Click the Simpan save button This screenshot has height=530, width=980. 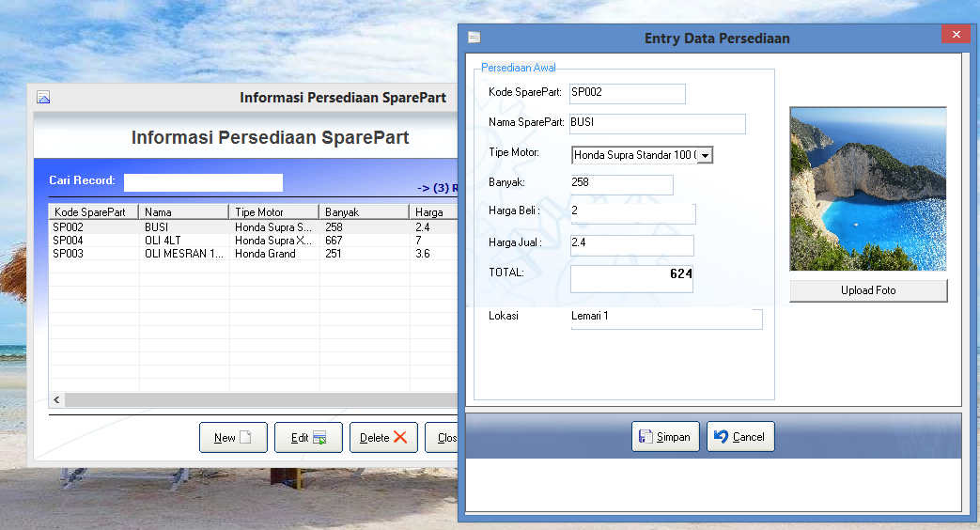pyautogui.click(x=665, y=437)
